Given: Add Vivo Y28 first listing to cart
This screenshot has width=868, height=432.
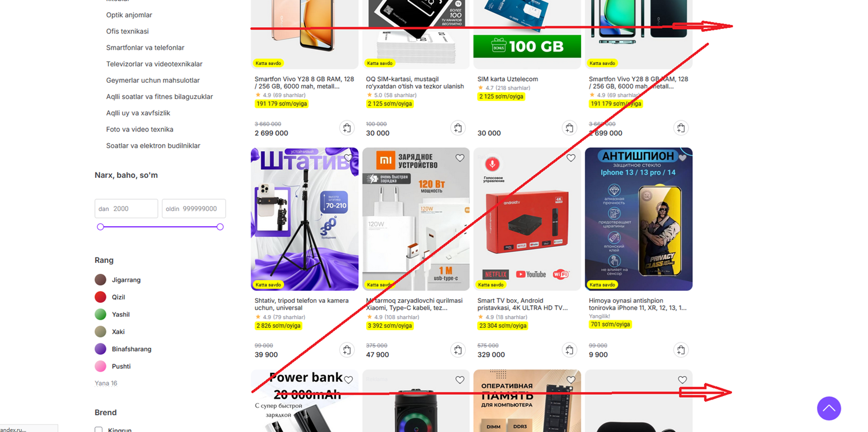Looking at the screenshot, I should [x=347, y=128].
